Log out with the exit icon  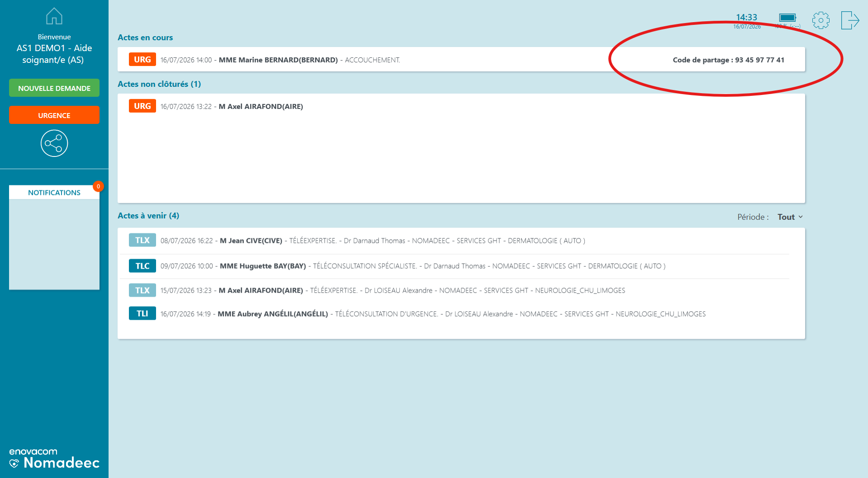(x=850, y=20)
